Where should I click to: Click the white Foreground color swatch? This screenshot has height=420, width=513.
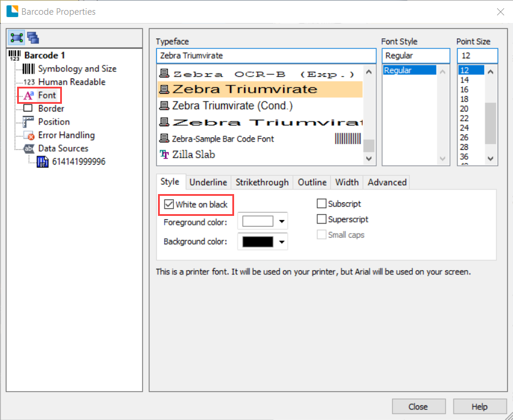pyautogui.click(x=258, y=222)
